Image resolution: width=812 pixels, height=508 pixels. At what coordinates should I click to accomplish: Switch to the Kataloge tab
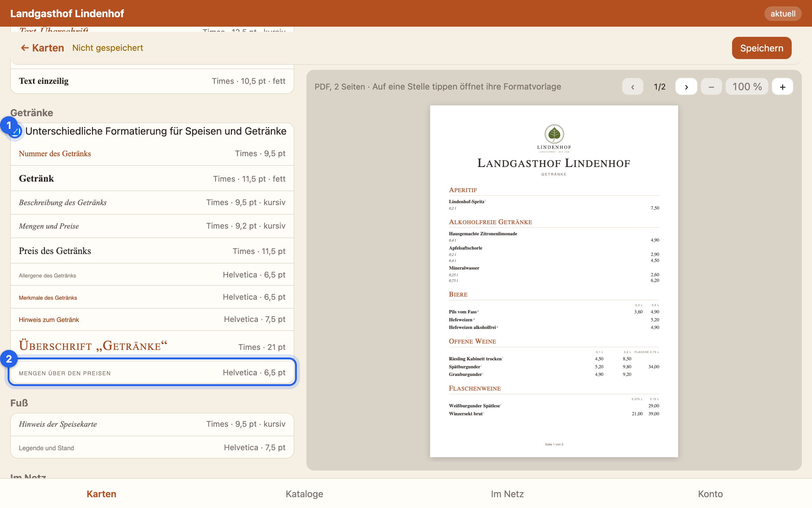click(304, 493)
